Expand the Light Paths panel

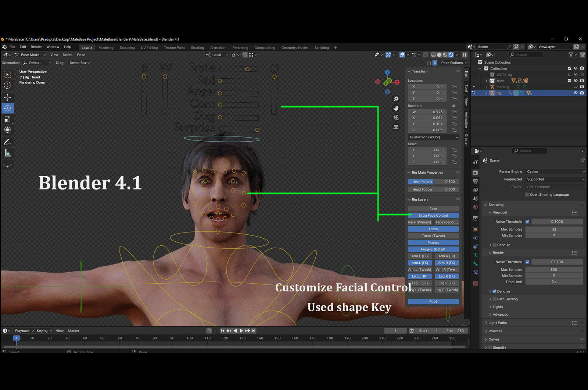click(x=498, y=323)
